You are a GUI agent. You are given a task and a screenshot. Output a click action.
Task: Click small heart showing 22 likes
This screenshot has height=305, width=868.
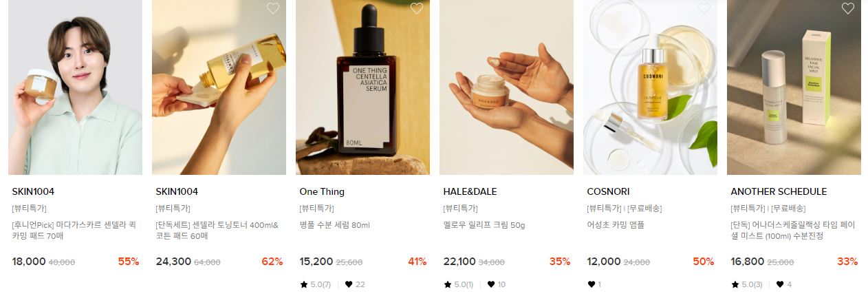(x=349, y=284)
